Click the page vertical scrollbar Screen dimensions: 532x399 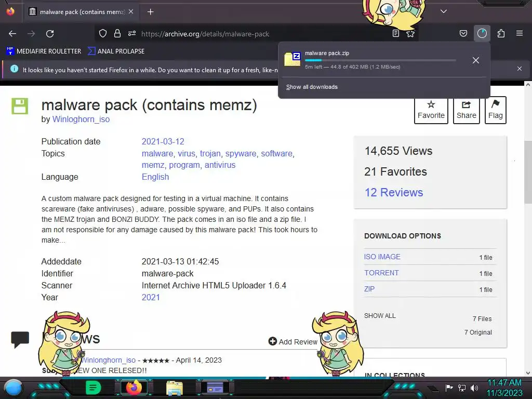(528, 172)
